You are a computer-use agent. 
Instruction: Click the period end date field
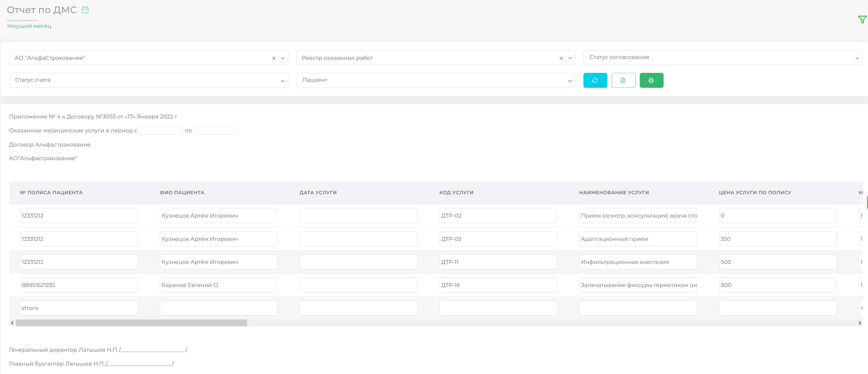(x=216, y=131)
